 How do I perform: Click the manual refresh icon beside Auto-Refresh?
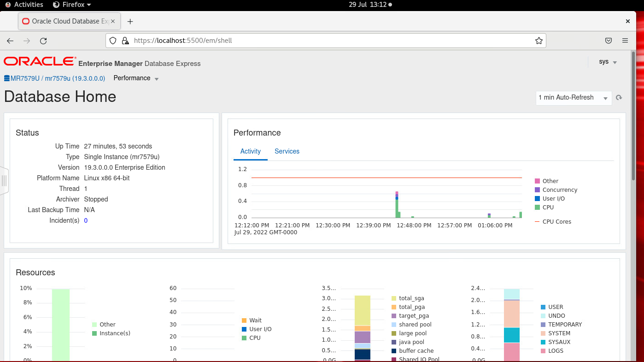tap(619, 98)
